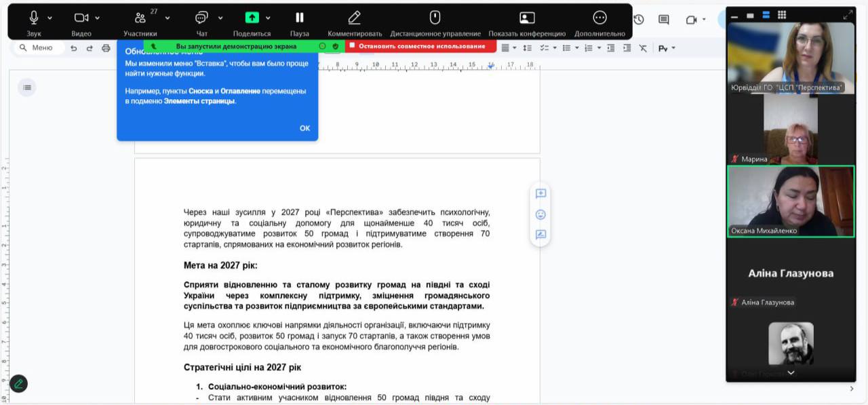The height and width of the screenshot is (405, 868).
Task: Click the green Поделиться share screen icon
Action: [x=252, y=18]
